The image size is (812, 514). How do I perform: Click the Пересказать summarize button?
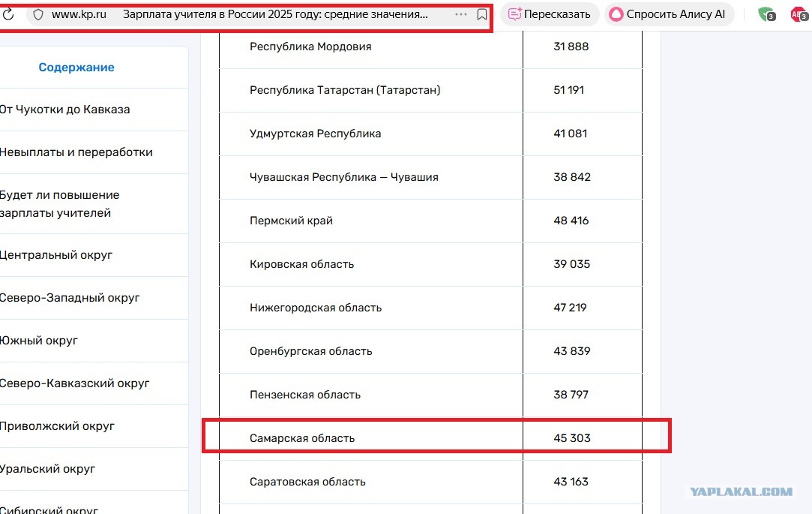click(550, 14)
